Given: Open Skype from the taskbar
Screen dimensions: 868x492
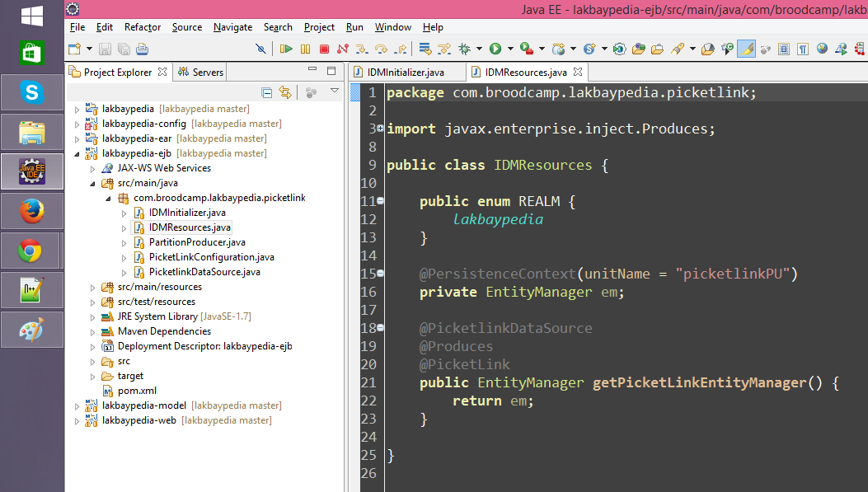Looking at the screenshot, I should (31, 91).
